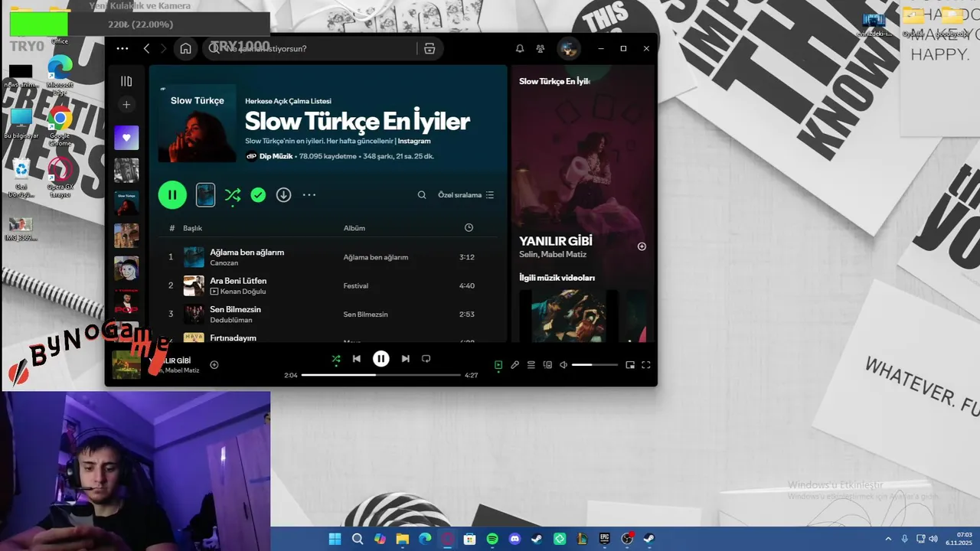This screenshot has height=551, width=980.
Task: Open Friend Activity icon
Action: (541, 48)
